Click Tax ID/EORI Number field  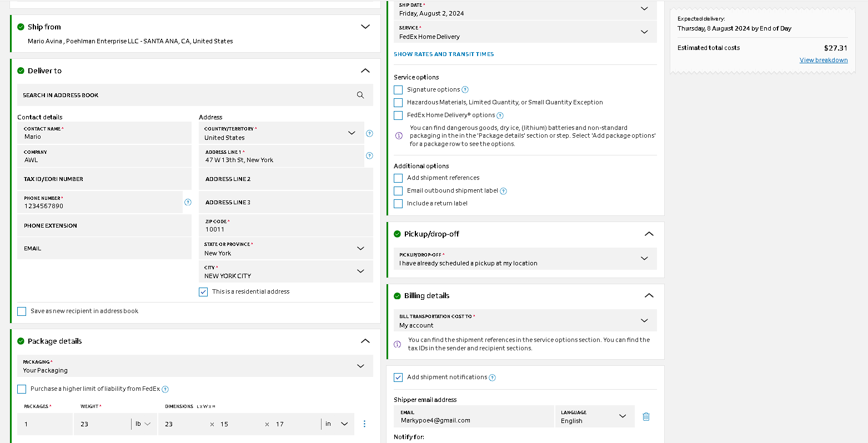[104, 179]
